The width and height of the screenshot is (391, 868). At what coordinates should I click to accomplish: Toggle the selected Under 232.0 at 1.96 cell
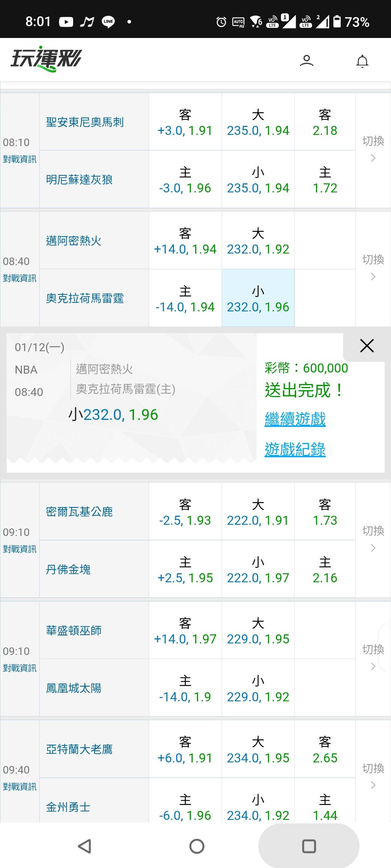[258, 298]
